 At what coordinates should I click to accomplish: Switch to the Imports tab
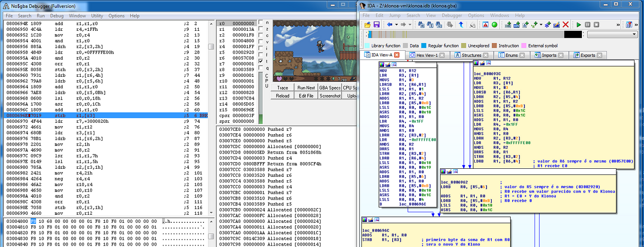point(549,55)
